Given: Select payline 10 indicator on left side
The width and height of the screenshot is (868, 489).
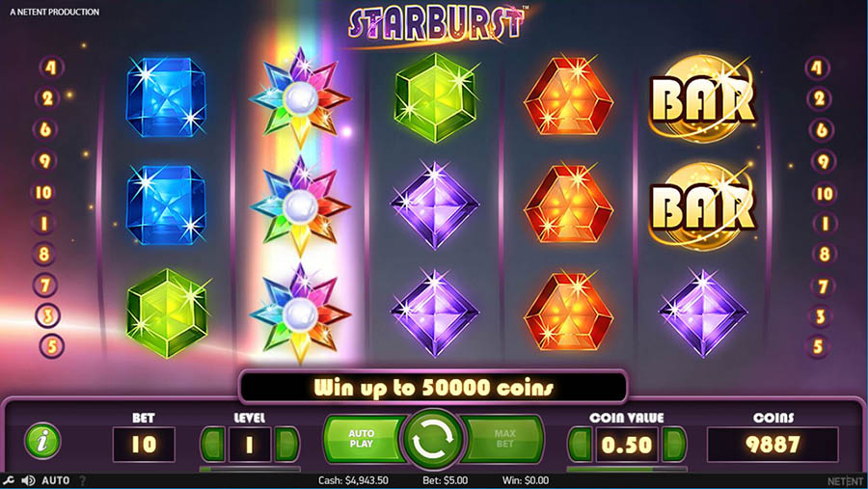Looking at the screenshot, I should click(43, 192).
